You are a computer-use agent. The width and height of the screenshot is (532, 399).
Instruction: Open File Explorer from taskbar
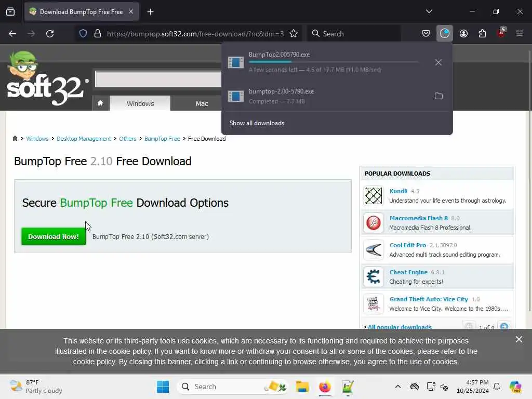point(302,387)
